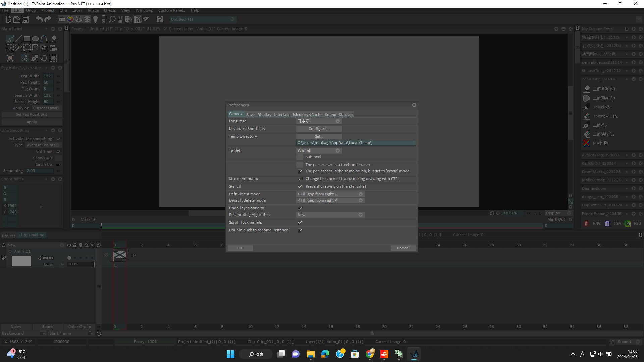Switch to the Save preferences tab
Image resolution: width=644 pixels, height=362 pixels.
(250, 115)
